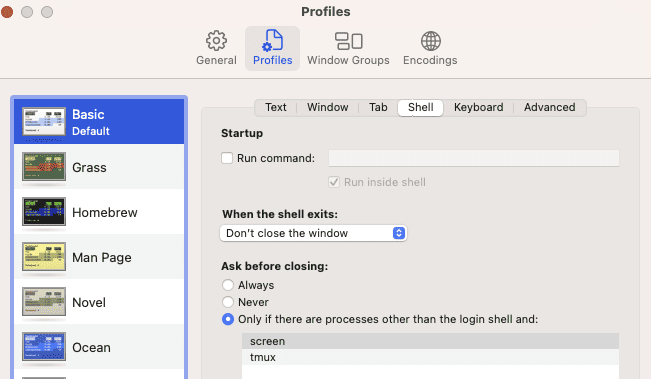Select the Profiles toolbar icon
The height and width of the screenshot is (379, 651).
click(x=272, y=41)
